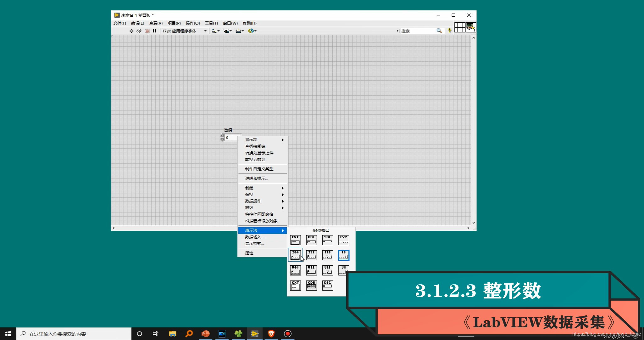Choose 说明和提示... from context menu
The height and width of the screenshot is (340, 644).
tap(263, 178)
